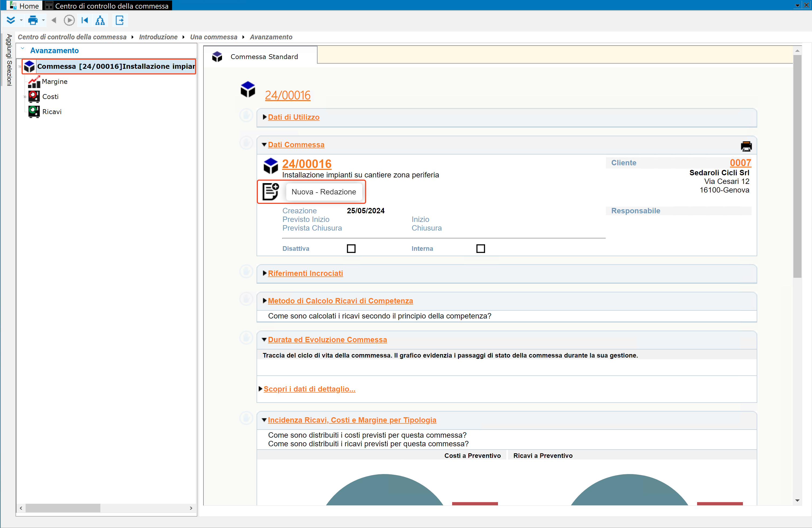This screenshot has height=528, width=812.
Task: Click Durata ed Evoluzione Commessa link
Action: coord(327,340)
